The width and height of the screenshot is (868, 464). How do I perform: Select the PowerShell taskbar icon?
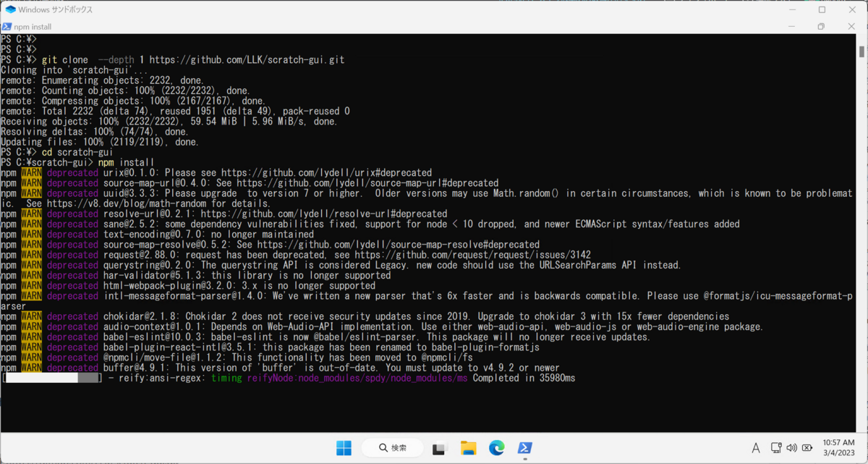pyautogui.click(x=525, y=448)
